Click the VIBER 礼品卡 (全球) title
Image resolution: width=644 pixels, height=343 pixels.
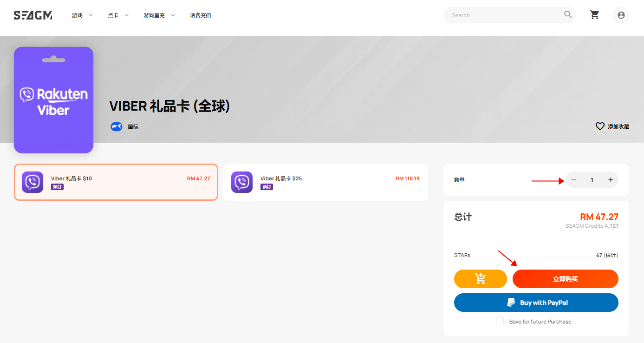click(x=170, y=106)
